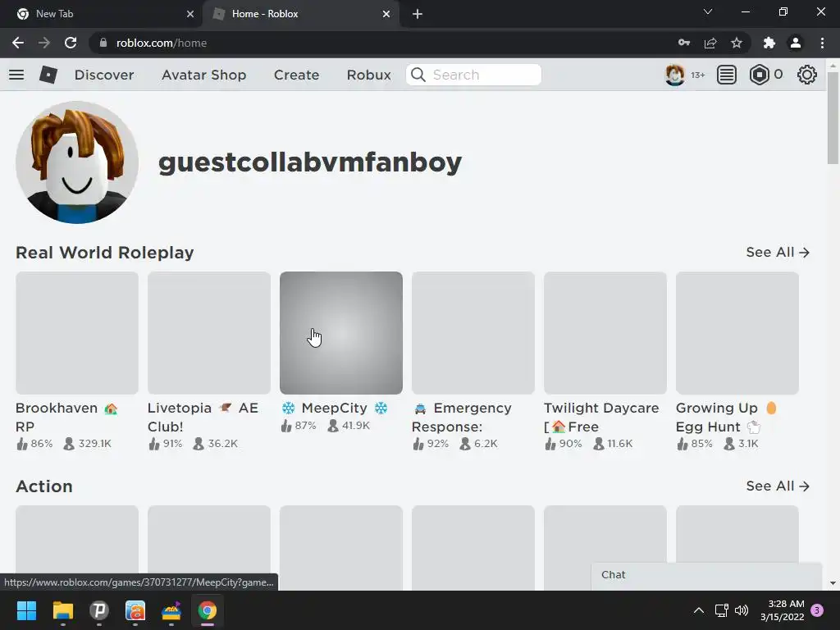Open the MeepCity game thumbnail
Screen dimensions: 840x630
(x=341, y=333)
